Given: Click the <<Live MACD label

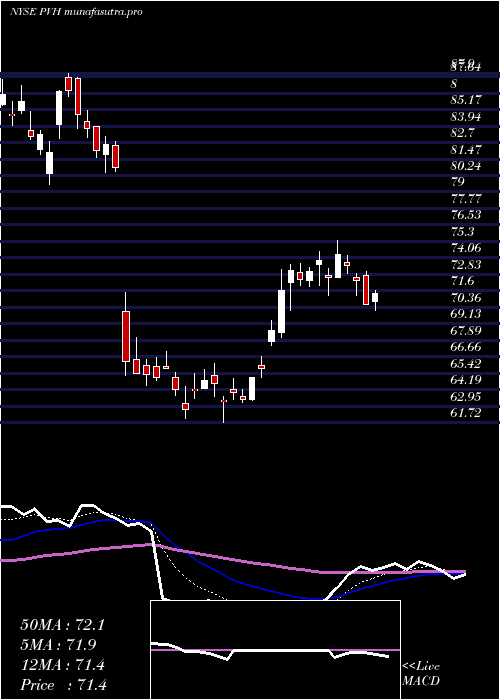Looking at the screenshot, I should (421, 674).
